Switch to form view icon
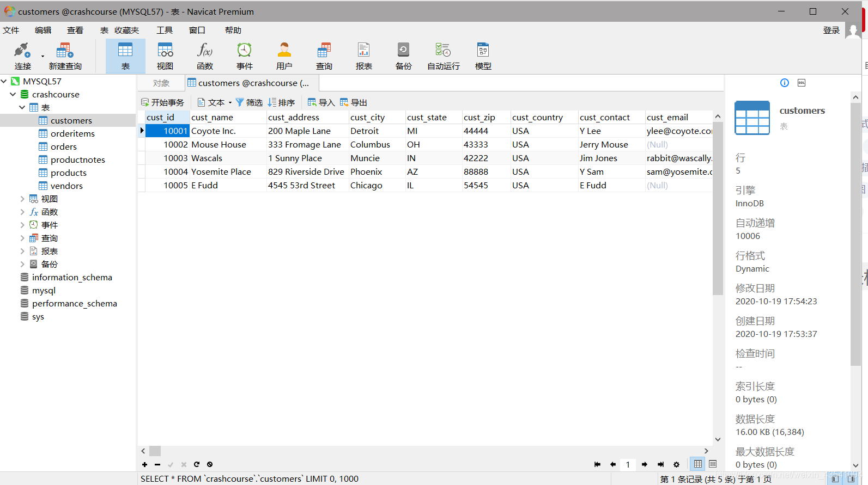Viewport: 868px width, 485px height. click(x=713, y=464)
